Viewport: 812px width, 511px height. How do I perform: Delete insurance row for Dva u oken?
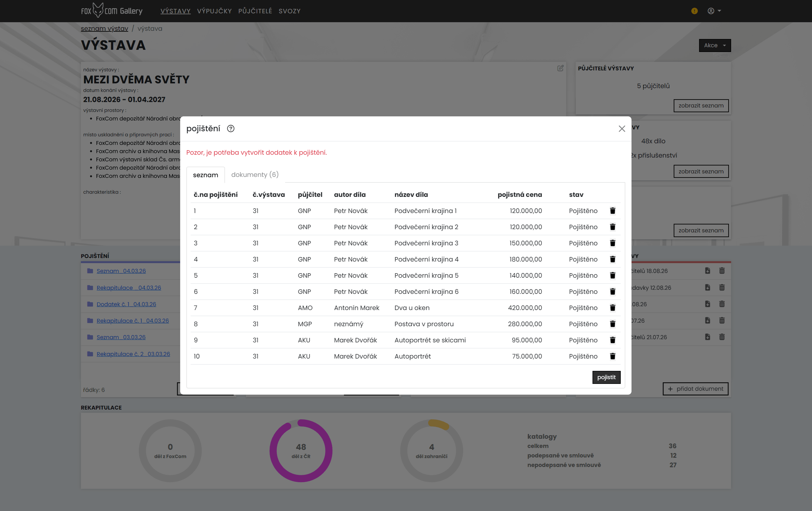(612, 308)
